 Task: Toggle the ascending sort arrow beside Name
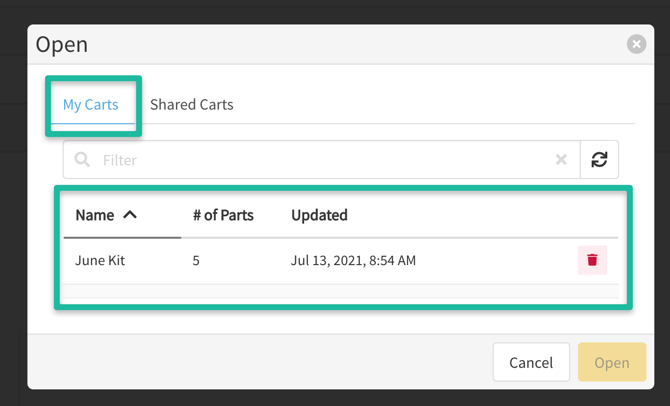(x=130, y=215)
